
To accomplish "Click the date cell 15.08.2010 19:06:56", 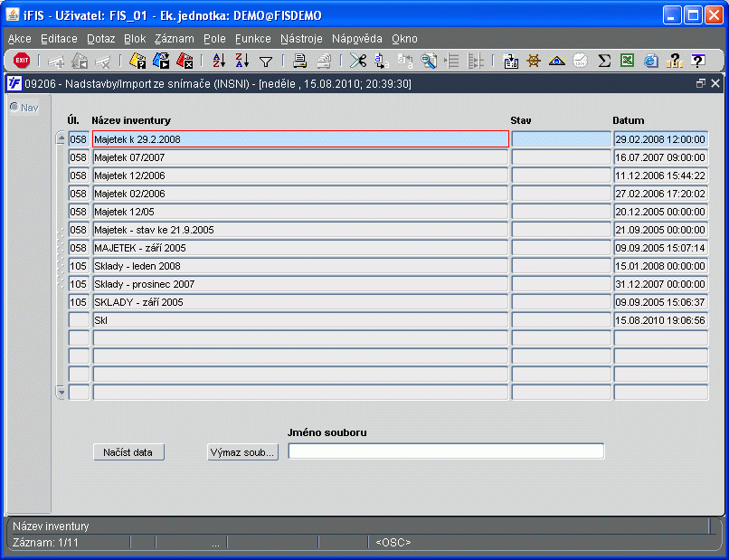I will [x=660, y=320].
